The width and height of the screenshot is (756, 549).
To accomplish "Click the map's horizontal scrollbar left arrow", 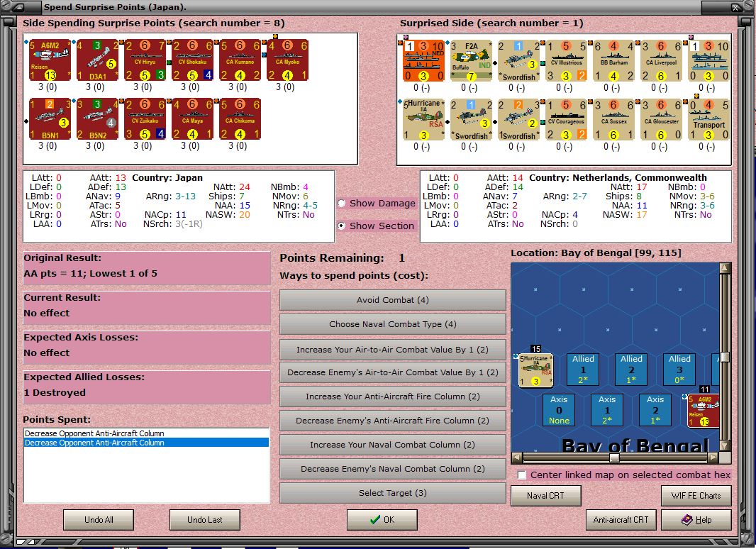I will click(x=516, y=457).
